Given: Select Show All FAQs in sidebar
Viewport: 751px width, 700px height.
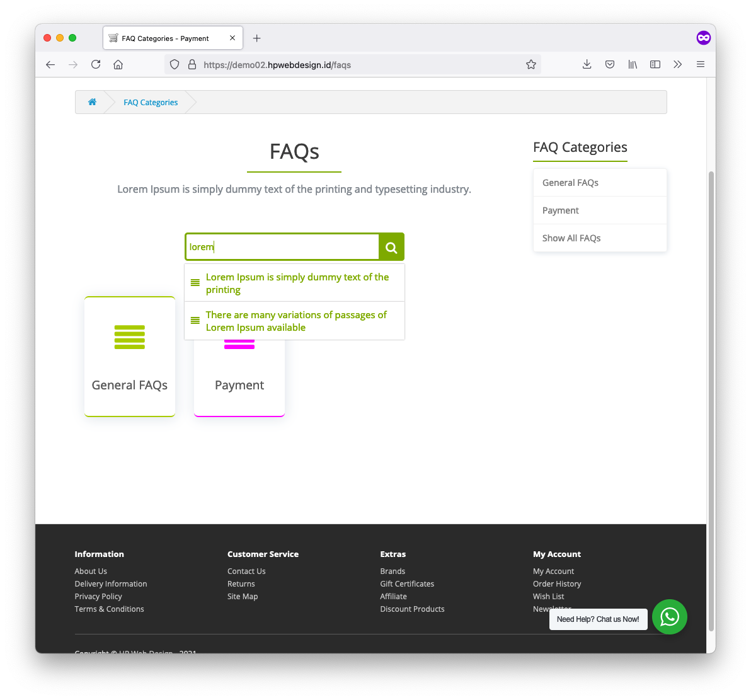Looking at the screenshot, I should 571,238.
